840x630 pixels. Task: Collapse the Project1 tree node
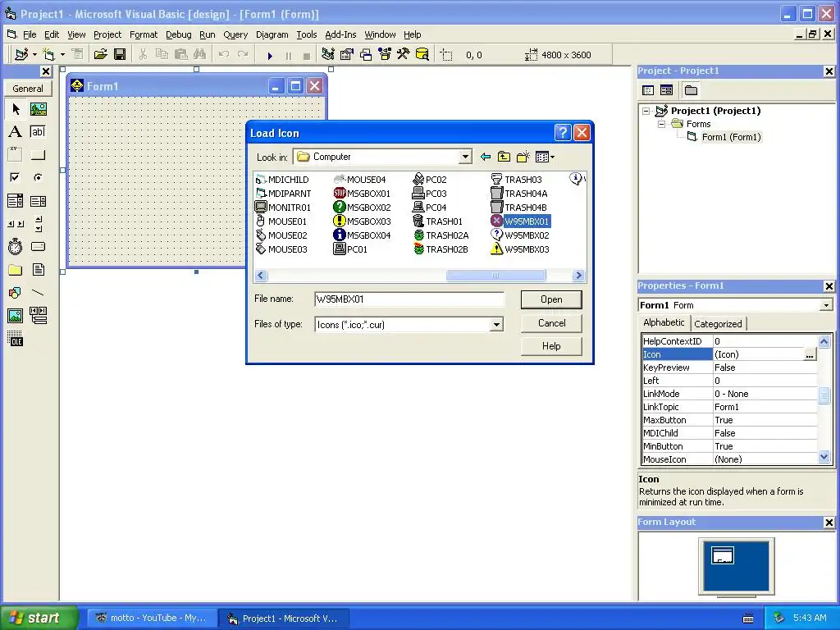tap(646, 112)
